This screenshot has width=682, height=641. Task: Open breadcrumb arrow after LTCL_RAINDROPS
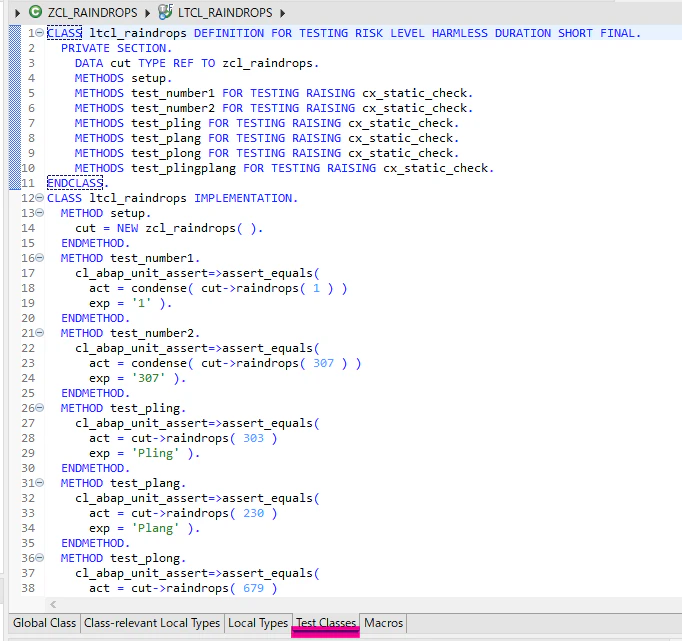point(282,13)
